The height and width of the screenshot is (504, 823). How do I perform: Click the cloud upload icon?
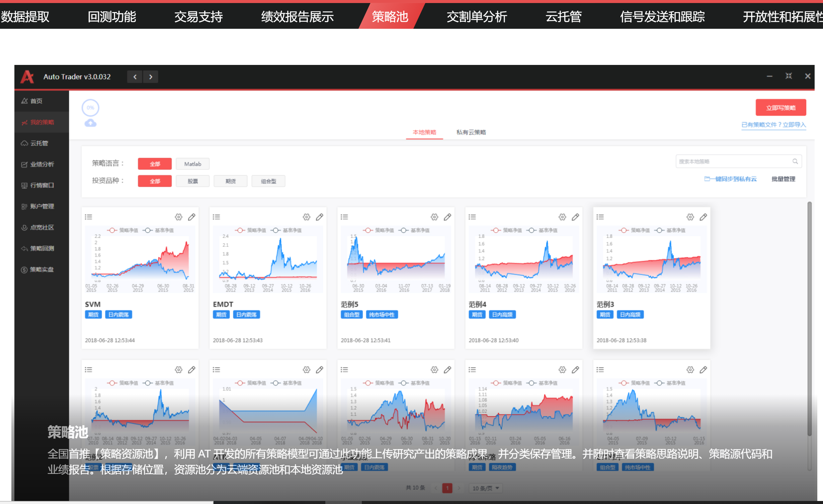pyautogui.click(x=90, y=123)
